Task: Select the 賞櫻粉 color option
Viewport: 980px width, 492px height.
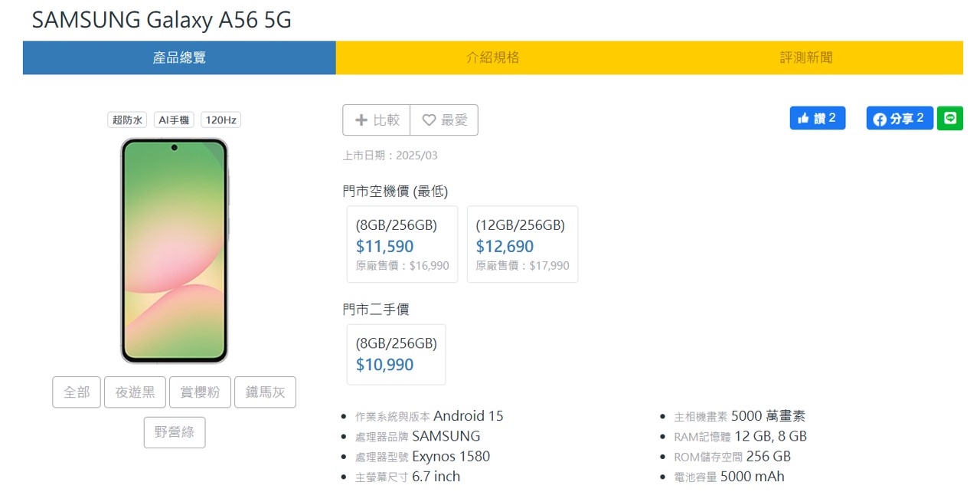Action: click(x=201, y=392)
